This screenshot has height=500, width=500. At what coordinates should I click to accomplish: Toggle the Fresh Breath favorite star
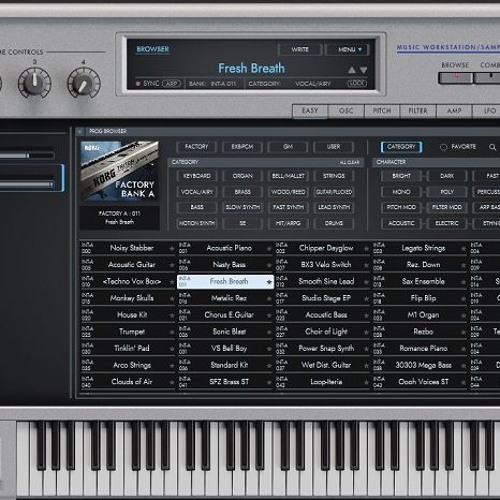coord(269,282)
